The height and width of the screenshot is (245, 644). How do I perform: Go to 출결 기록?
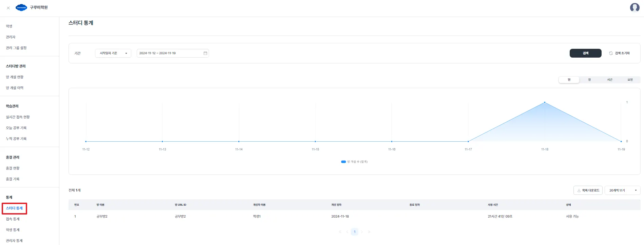tap(13, 179)
